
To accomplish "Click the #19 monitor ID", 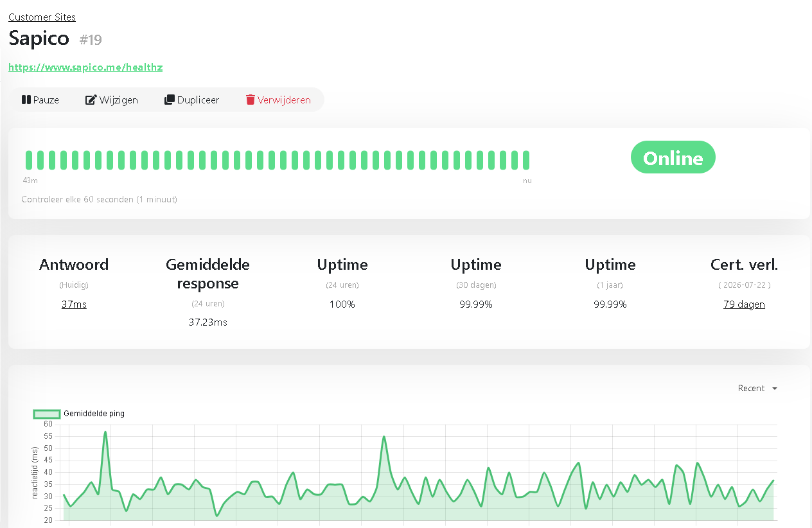I will (91, 40).
